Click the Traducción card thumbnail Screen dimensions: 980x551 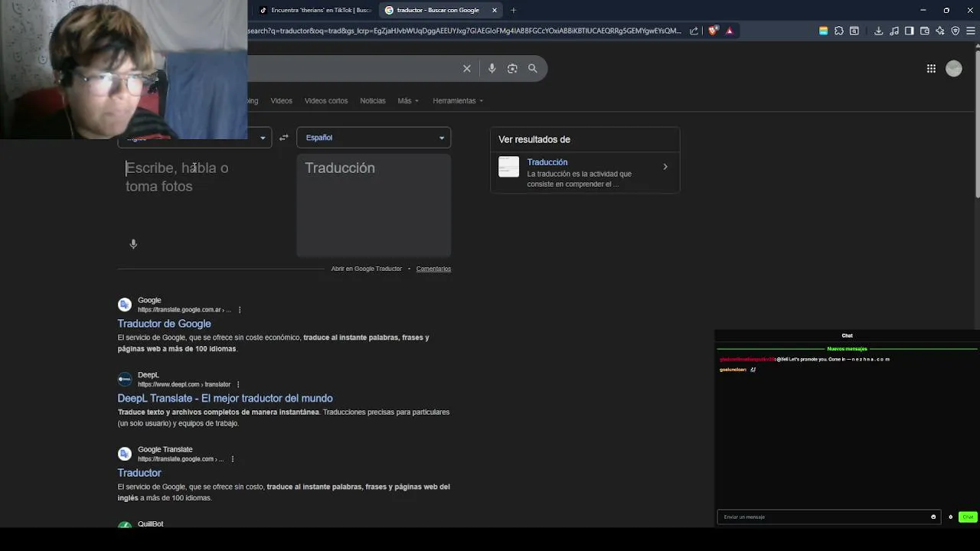click(x=508, y=167)
